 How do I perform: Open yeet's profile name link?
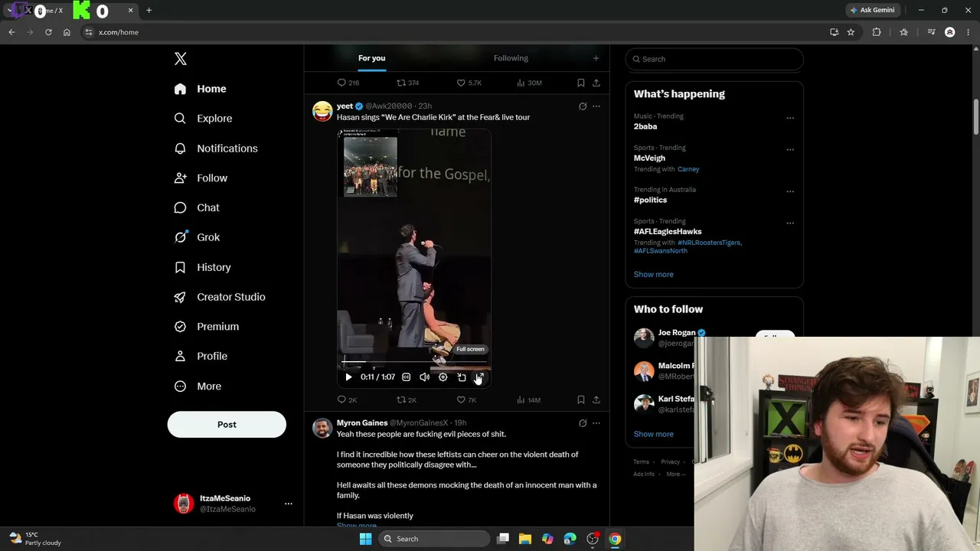[345, 106]
